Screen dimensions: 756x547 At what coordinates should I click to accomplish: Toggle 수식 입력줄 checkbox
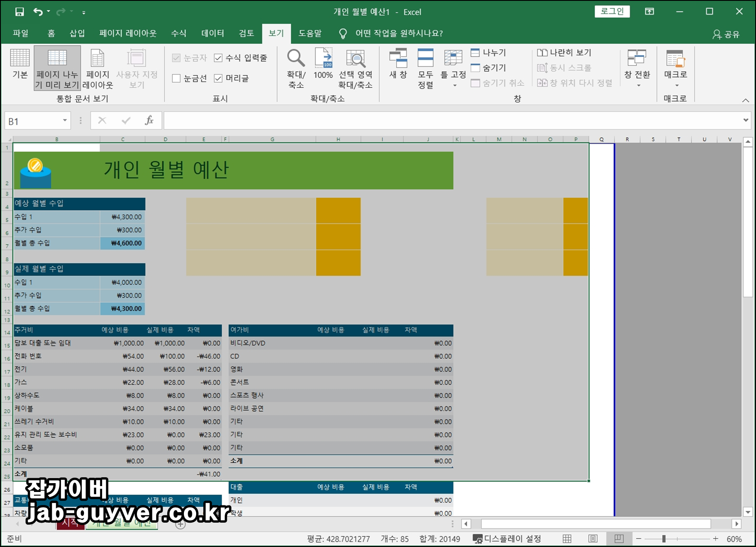(x=218, y=58)
